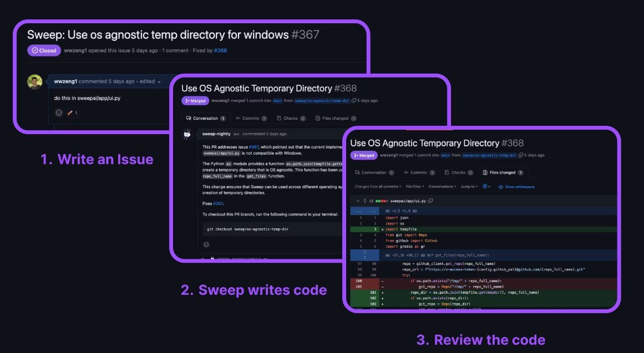Click the sweep-nightly bot avatar
The width and height of the screenshot is (644, 353).
(x=187, y=134)
